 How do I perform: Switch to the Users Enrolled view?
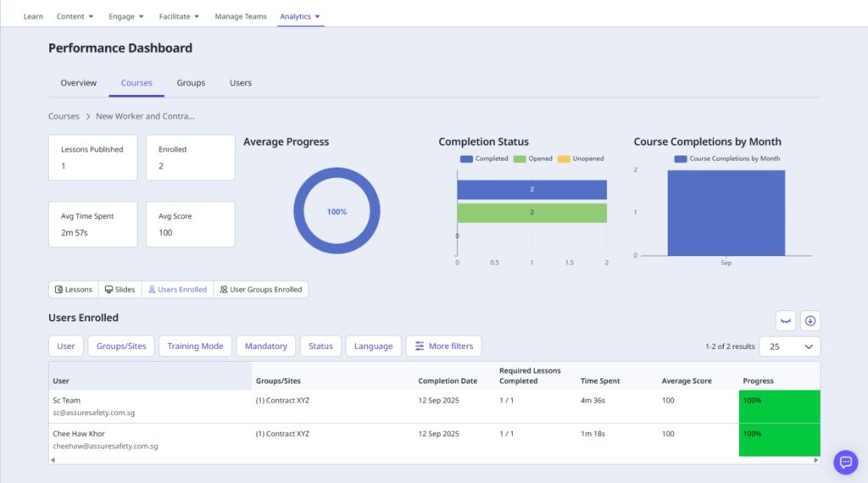(x=177, y=290)
